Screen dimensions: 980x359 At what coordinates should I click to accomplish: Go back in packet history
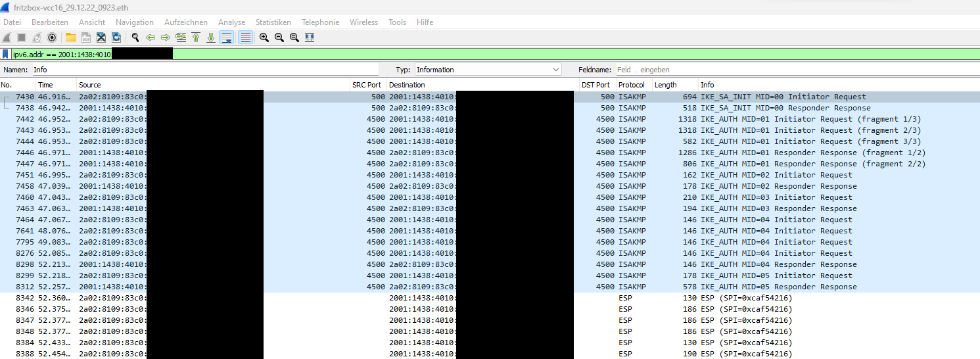pos(151,37)
